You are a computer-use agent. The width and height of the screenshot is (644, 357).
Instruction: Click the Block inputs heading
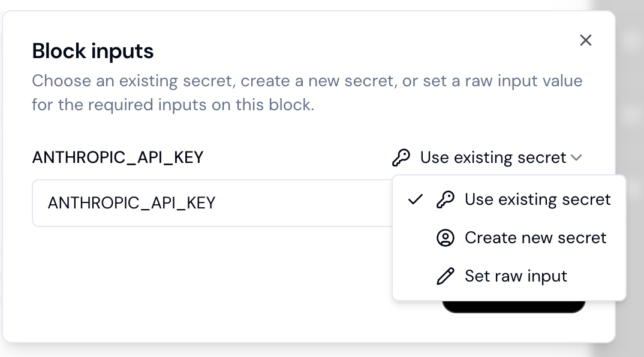tap(92, 51)
